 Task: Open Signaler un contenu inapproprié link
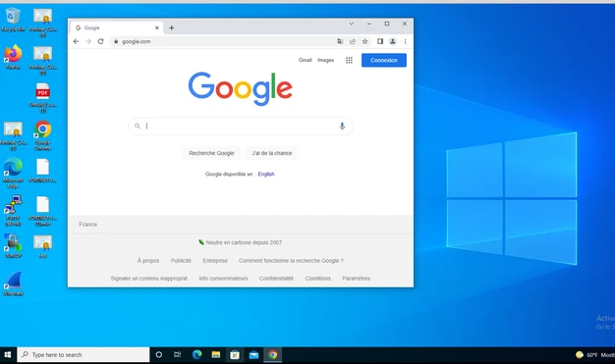[149, 279]
